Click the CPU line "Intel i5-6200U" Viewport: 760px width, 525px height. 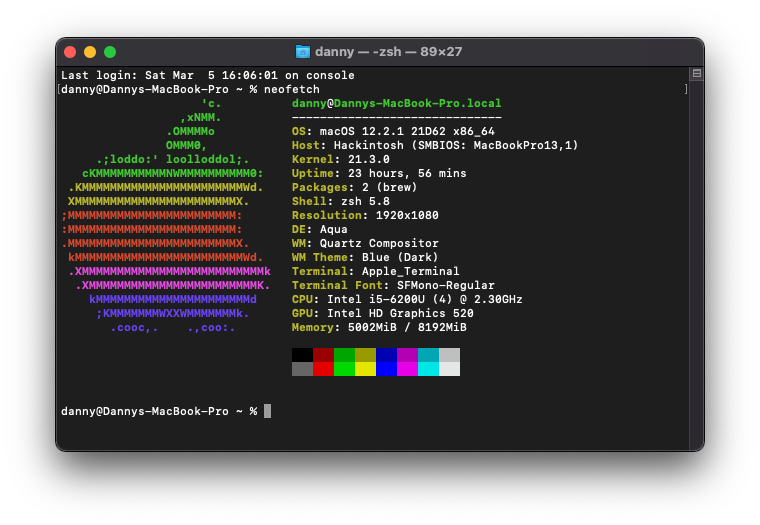click(x=407, y=300)
